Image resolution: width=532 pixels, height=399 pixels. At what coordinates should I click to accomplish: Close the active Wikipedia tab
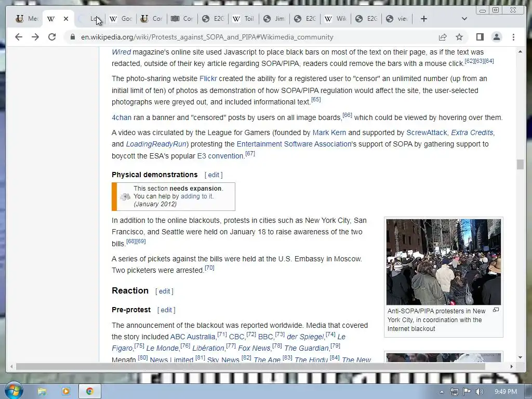click(66, 19)
